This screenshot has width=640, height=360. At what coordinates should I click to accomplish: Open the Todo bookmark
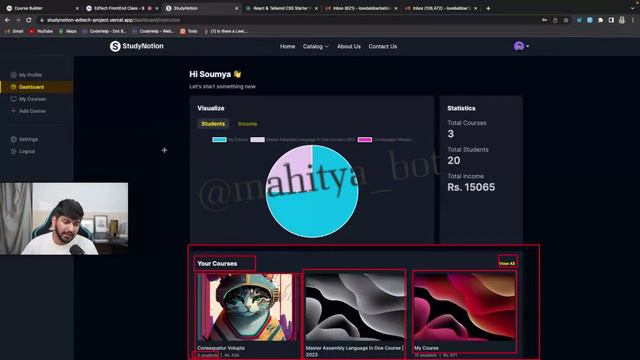[x=189, y=31]
